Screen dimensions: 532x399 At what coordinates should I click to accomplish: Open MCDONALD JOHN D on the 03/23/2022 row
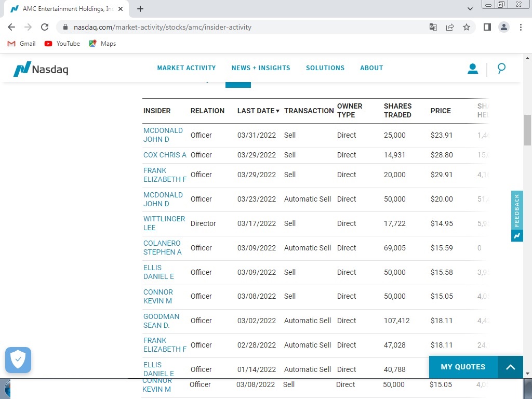163,199
